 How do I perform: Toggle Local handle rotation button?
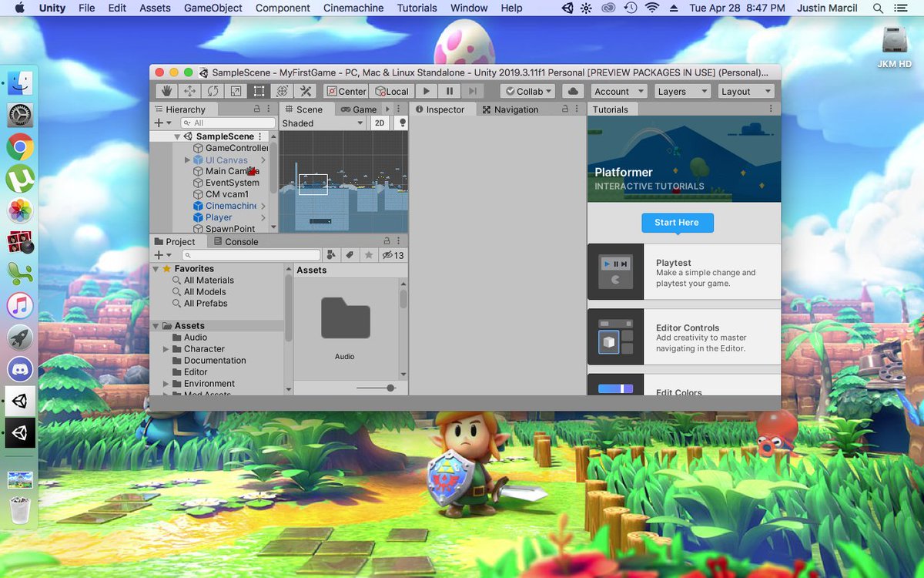tap(392, 91)
